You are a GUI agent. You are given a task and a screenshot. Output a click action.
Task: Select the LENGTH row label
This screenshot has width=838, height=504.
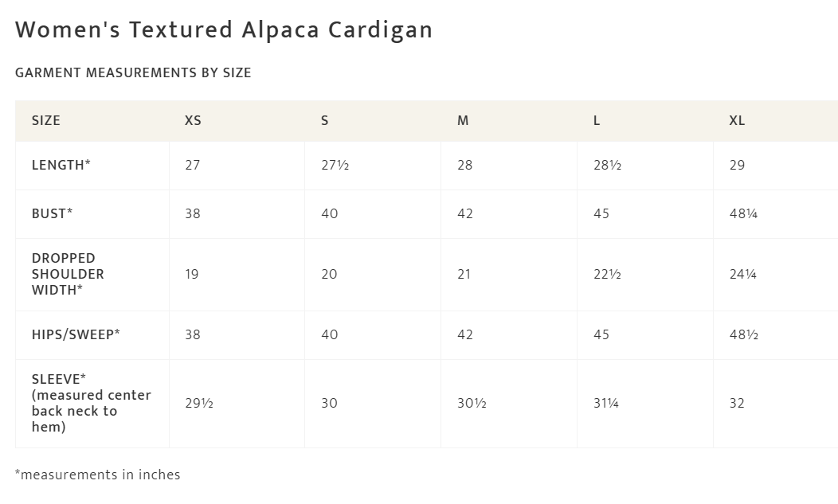[61, 165]
